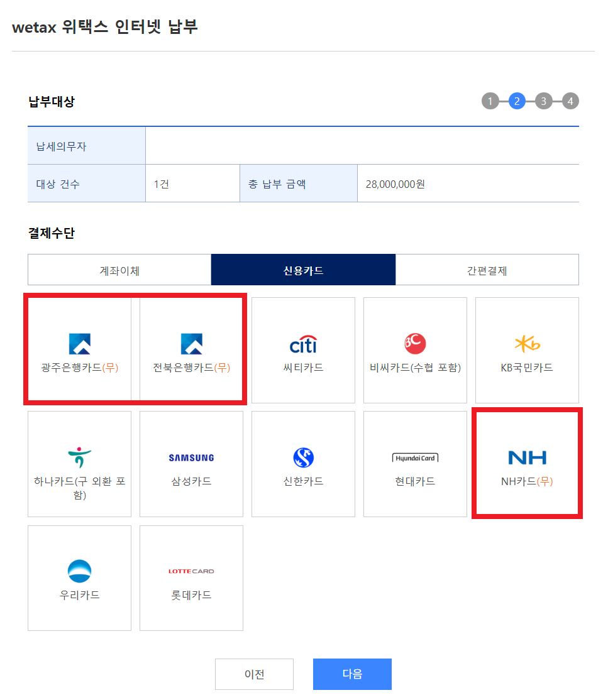This screenshot has width=608, height=700.
Task: Select the 1건 count value
Action: 161,184
